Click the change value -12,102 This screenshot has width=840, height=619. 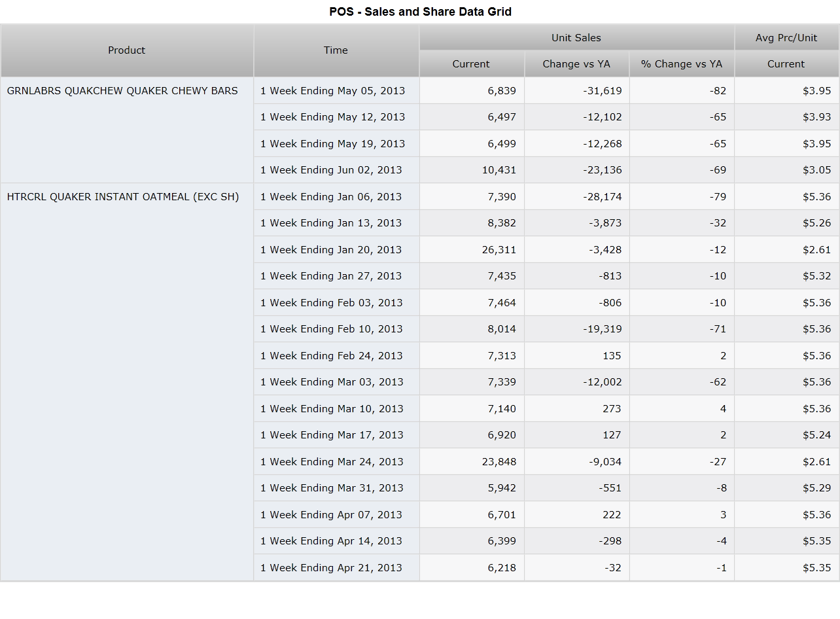[x=603, y=117]
